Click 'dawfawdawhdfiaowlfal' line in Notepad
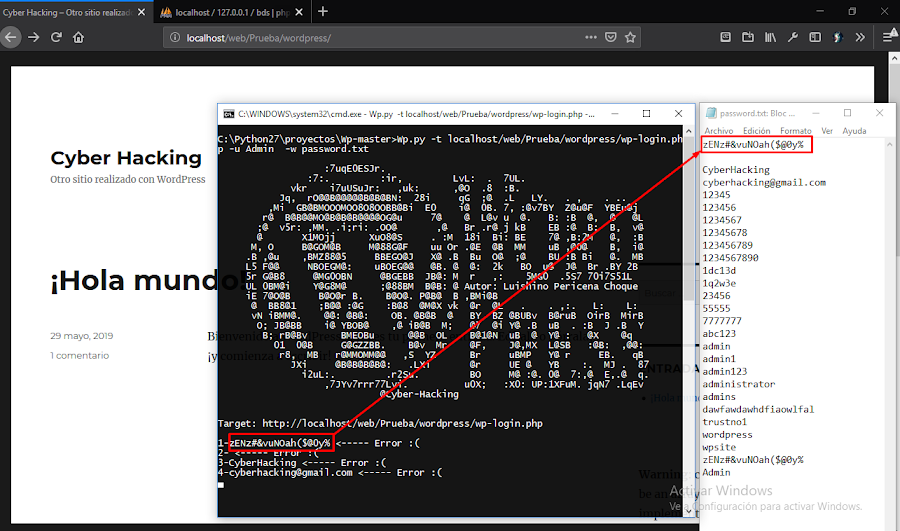The width and height of the screenshot is (900, 531). point(758,410)
